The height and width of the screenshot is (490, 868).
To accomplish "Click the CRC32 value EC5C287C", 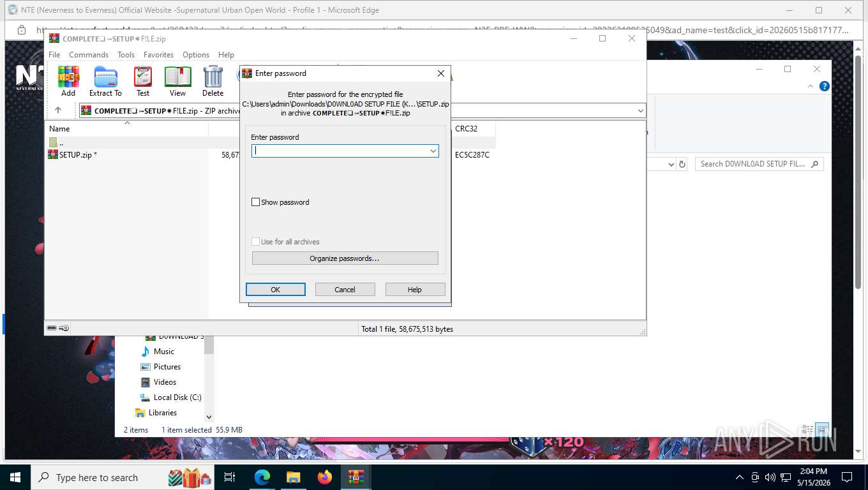I will click(472, 154).
